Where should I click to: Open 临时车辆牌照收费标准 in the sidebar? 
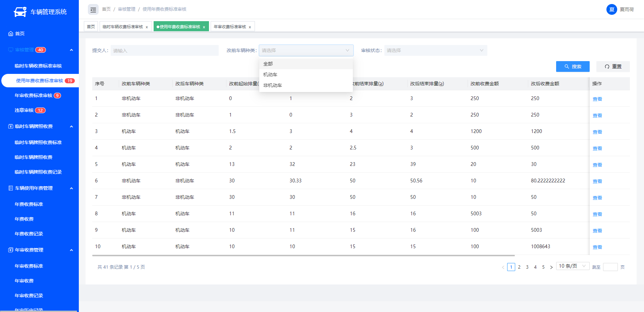click(38, 142)
